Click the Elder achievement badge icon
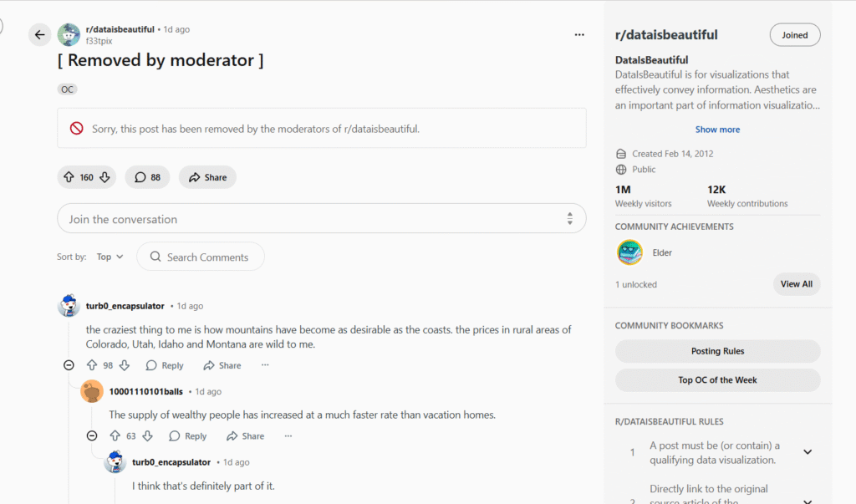This screenshot has width=856, height=504. 629,252
